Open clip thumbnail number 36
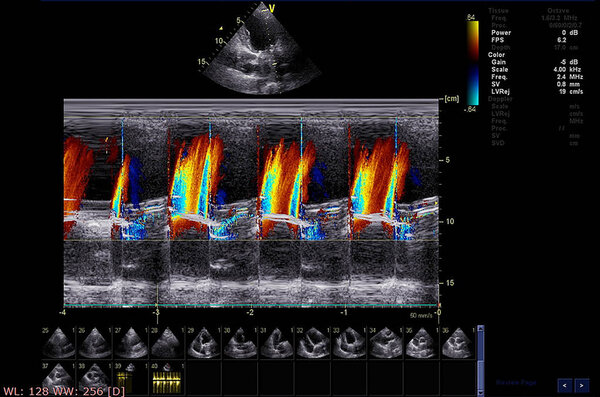Screen dimensions: 600x397 click(x=458, y=343)
